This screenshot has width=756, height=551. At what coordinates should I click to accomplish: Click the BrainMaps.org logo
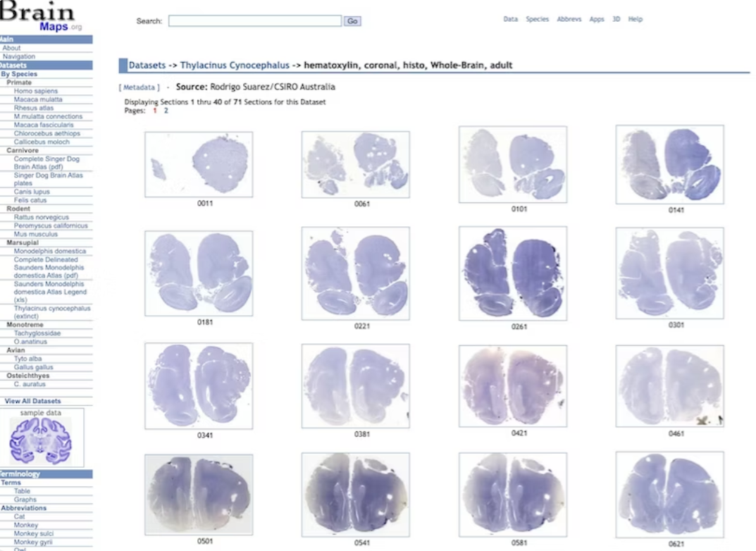coord(42,17)
